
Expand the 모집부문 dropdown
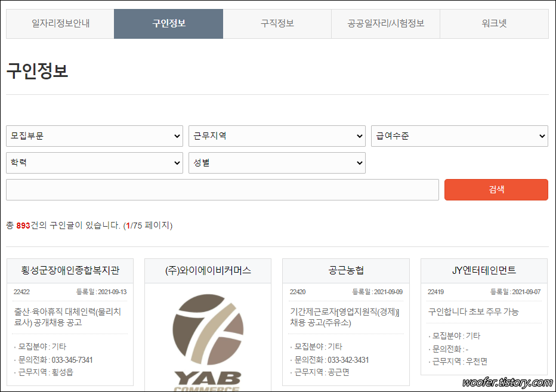(x=94, y=136)
